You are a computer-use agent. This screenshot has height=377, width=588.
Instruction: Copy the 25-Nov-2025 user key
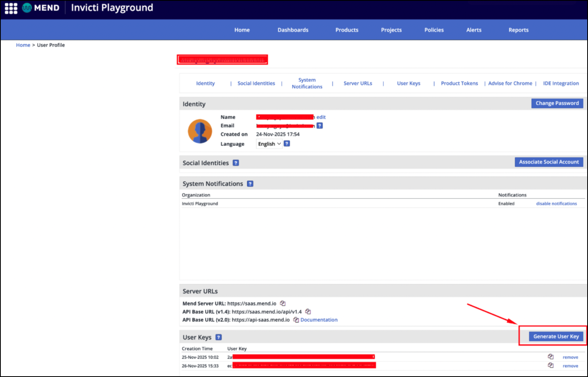(551, 357)
